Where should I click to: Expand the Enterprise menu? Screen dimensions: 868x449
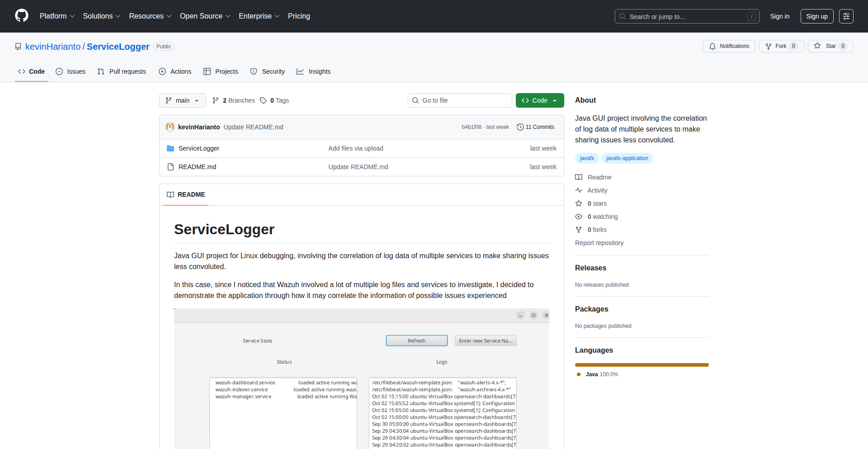[259, 16]
